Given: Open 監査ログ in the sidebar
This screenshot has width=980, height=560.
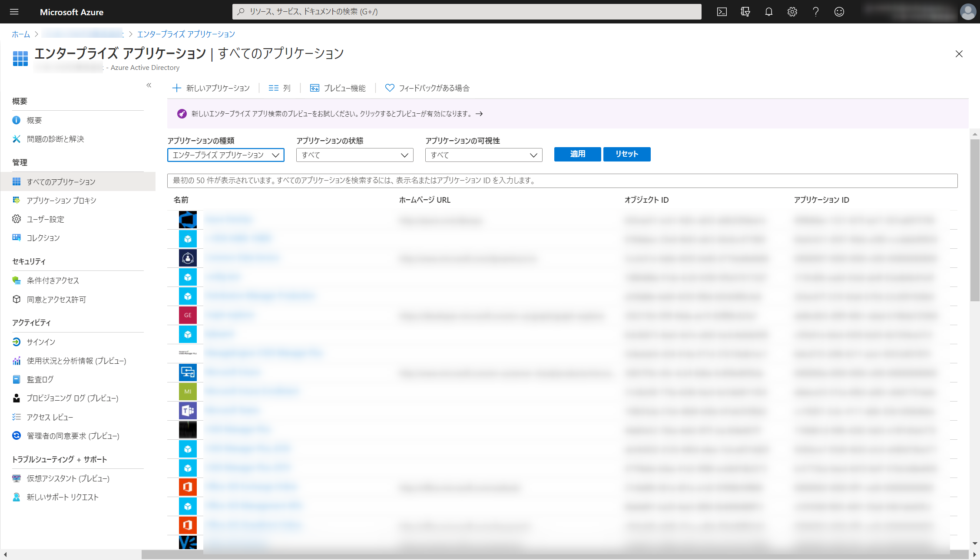Looking at the screenshot, I should 40,379.
